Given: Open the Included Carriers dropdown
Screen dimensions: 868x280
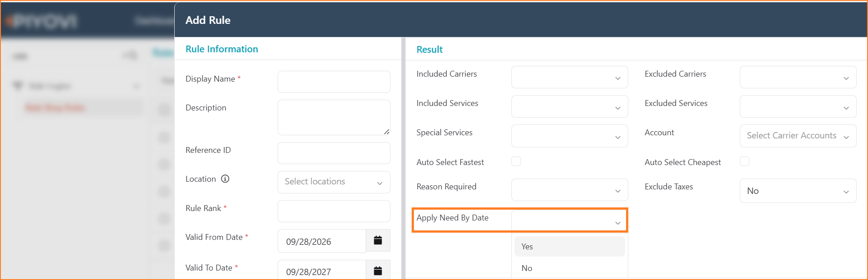Looking at the screenshot, I should click(570, 77).
